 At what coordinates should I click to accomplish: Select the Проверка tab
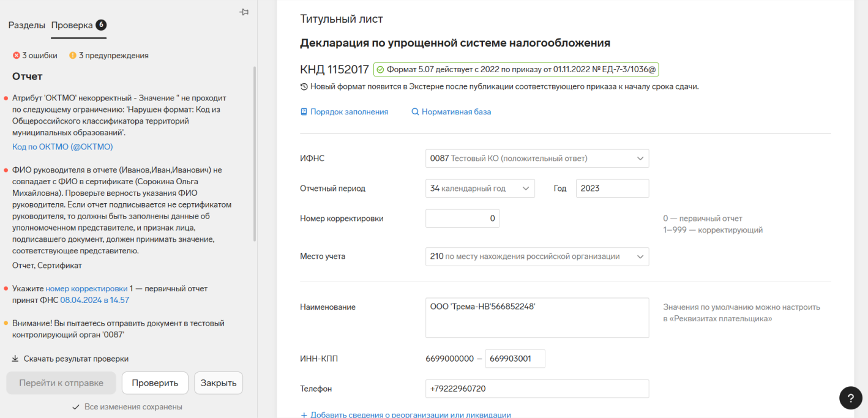(72, 25)
